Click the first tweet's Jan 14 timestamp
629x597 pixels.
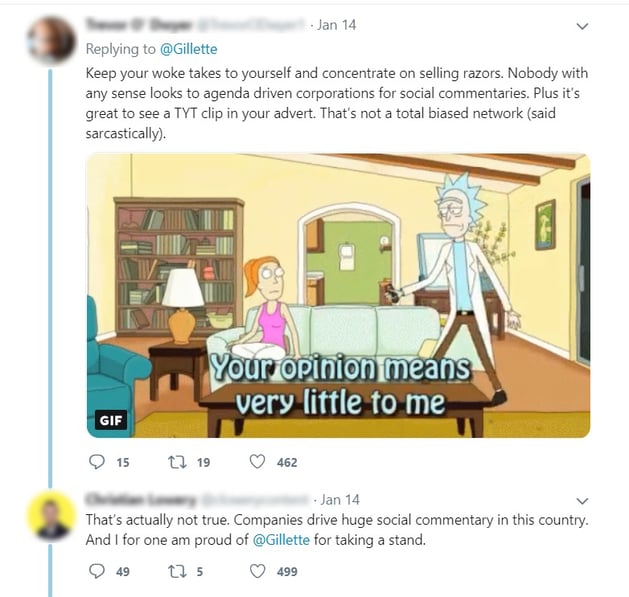[336, 25]
